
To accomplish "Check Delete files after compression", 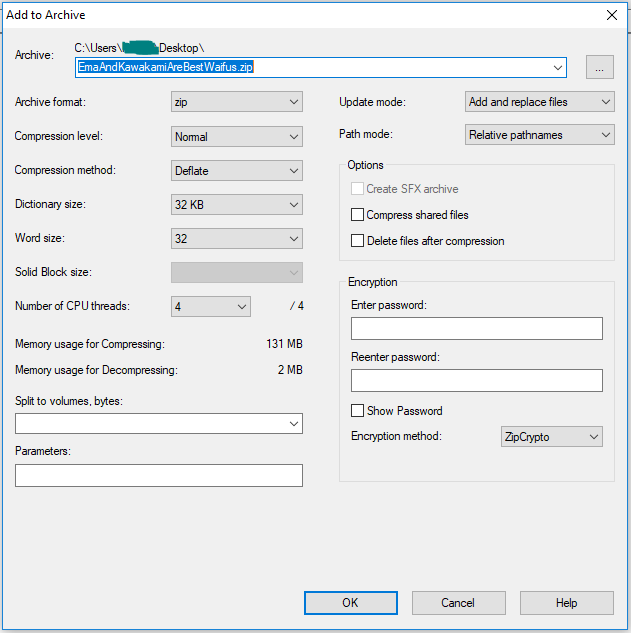I will [x=358, y=241].
